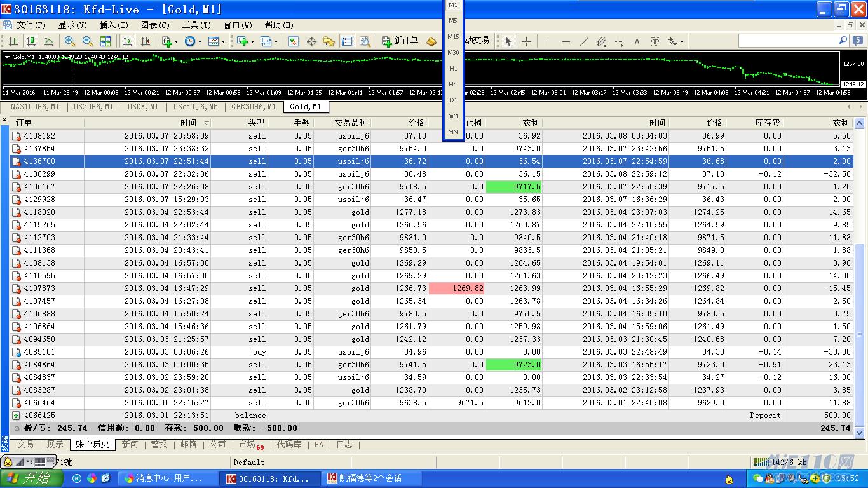The height and width of the screenshot is (488, 868).
Task: Select the arrow cursor tool
Action: (508, 41)
